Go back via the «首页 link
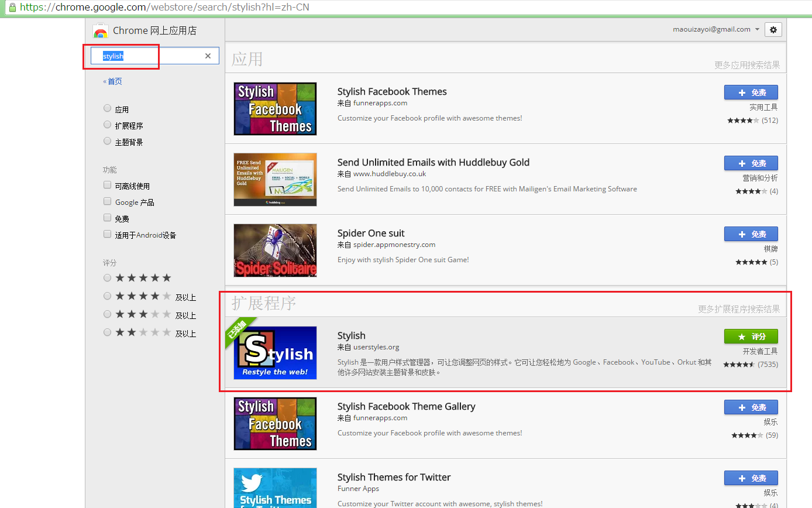The image size is (812, 508). click(x=112, y=81)
